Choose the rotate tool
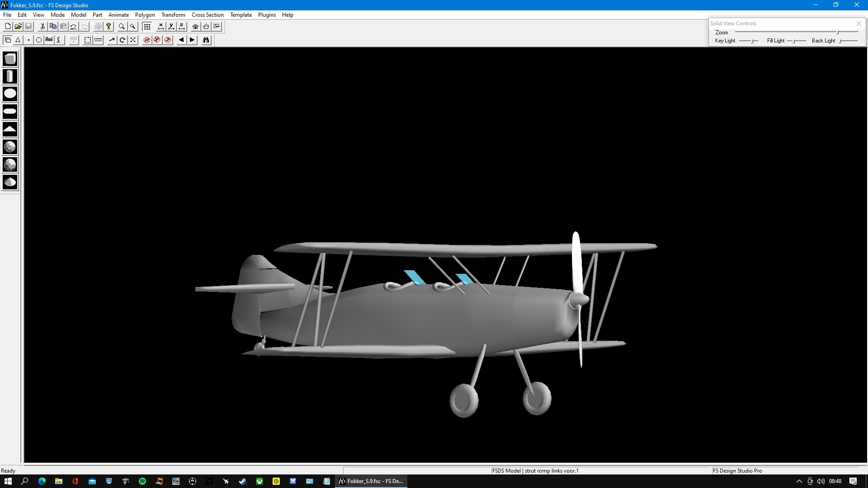Screen dimensions: 868x488 click(x=122, y=40)
